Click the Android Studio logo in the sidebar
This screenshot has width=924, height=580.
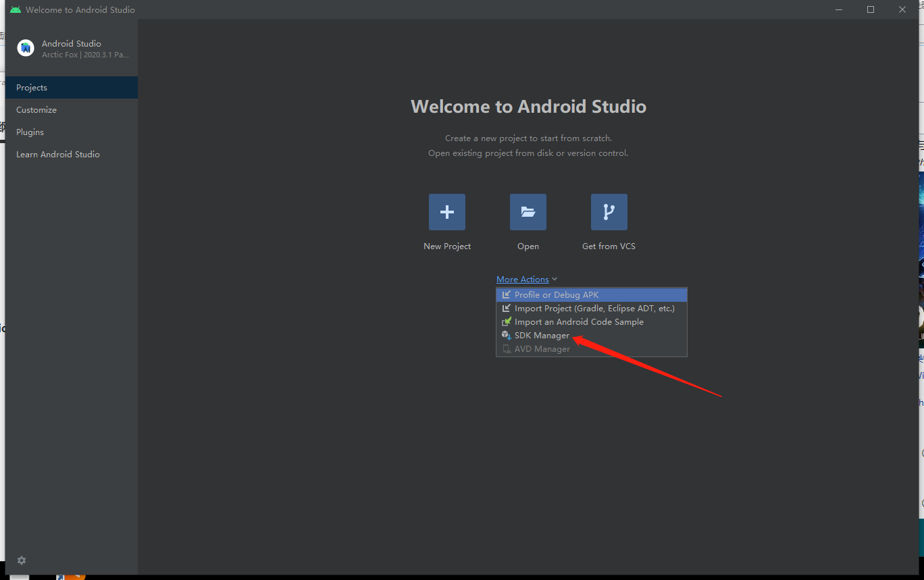pos(26,48)
